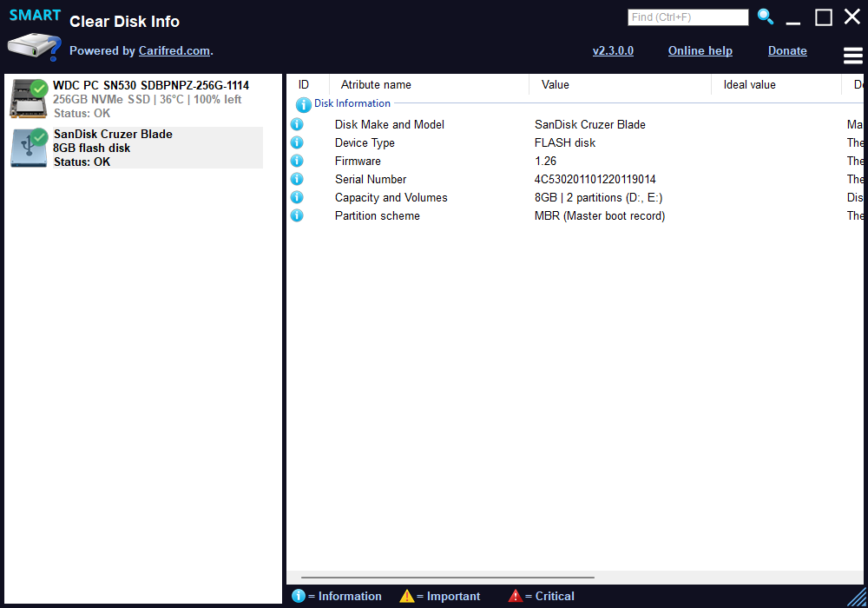Click info icon for Serial Number row
This screenshot has height=608, width=868.
coord(297,180)
